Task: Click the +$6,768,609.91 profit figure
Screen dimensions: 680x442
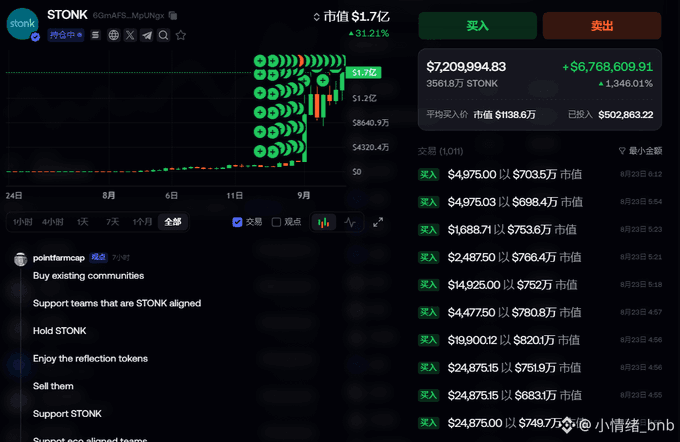Action: coord(608,67)
